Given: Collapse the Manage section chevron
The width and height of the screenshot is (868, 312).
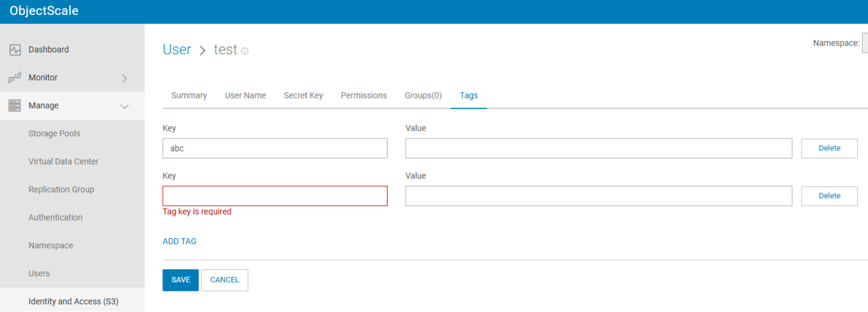Looking at the screenshot, I should pyautogui.click(x=124, y=106).
